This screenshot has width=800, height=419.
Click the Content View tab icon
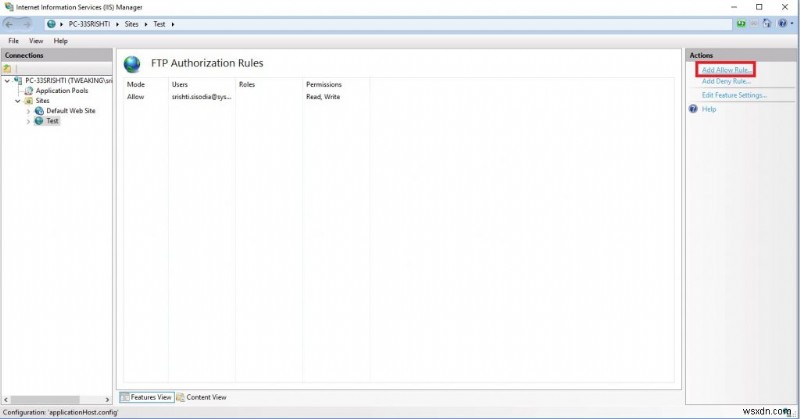tap(181, 397)
